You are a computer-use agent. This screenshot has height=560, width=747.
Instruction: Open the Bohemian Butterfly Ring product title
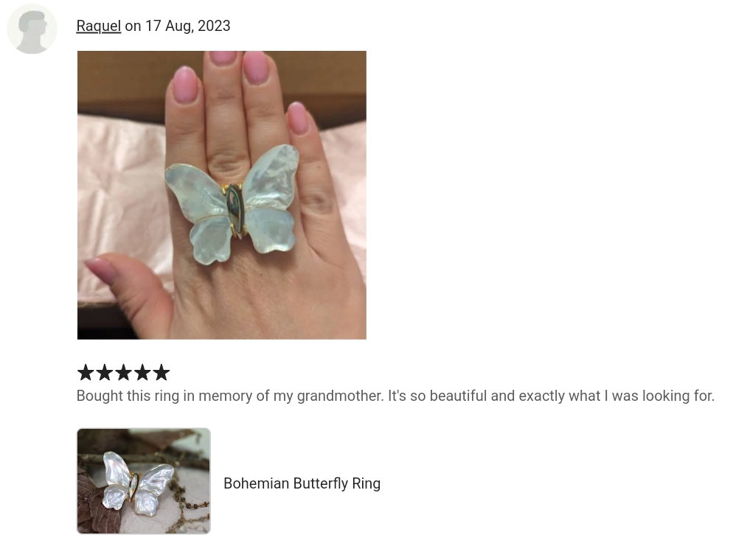point(302,483)
